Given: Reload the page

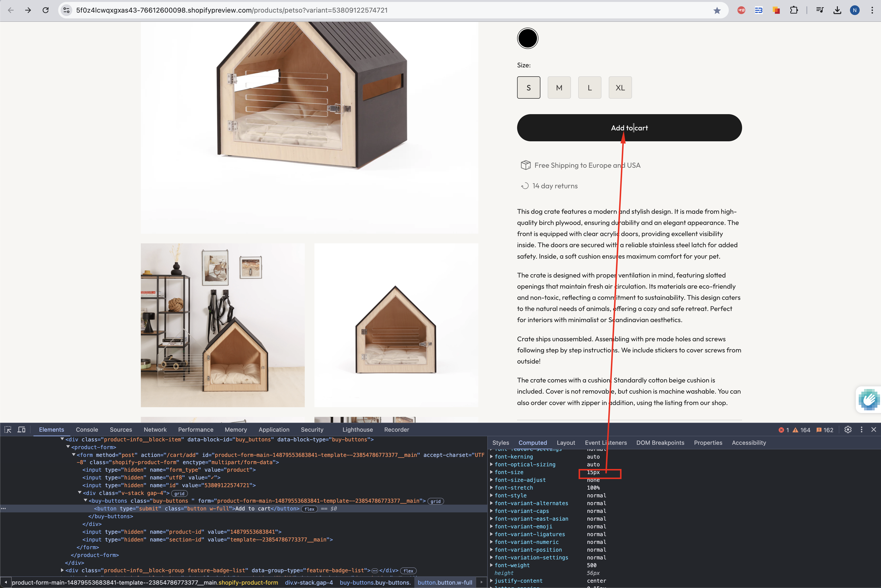Looking at the screenshot, I should (x=45, y=10).
